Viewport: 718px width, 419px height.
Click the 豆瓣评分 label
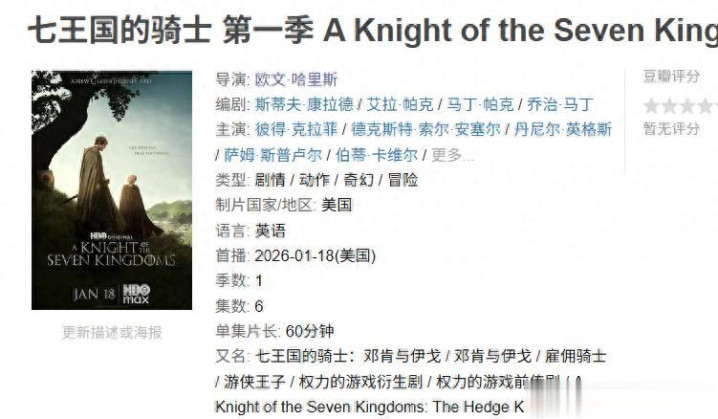[671, 76]
